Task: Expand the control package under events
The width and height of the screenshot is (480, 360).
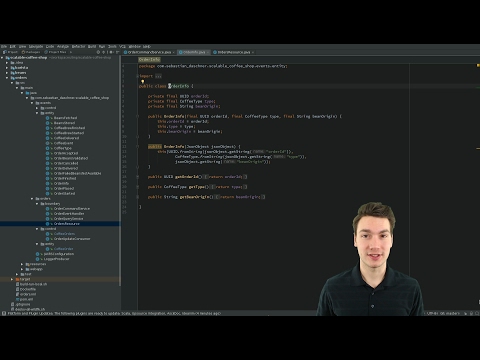Action: (x=37, y=108)
